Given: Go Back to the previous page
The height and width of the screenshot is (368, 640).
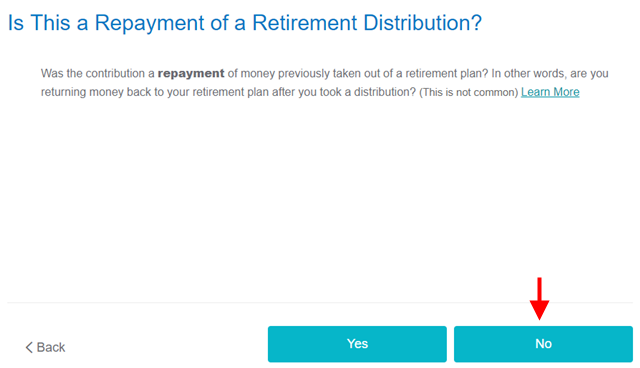Looking at the screenshot, I should point(45,347).
